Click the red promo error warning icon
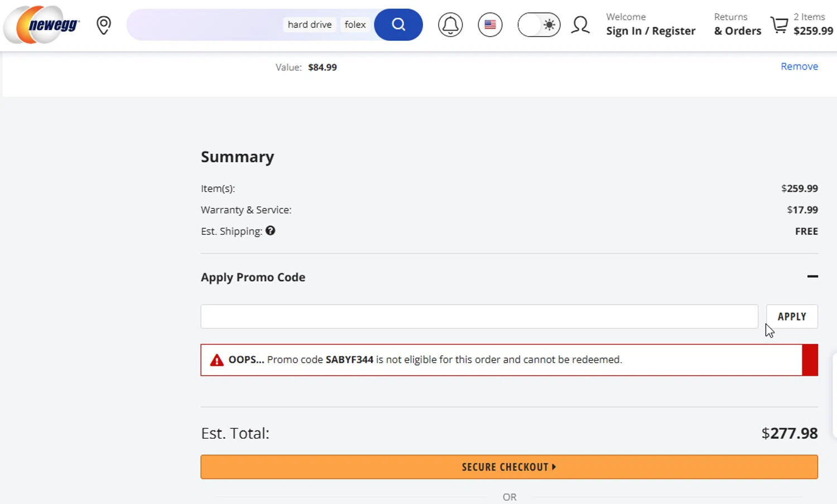The height and width of the screenshot is (504, 837). [x=217, y=360]
